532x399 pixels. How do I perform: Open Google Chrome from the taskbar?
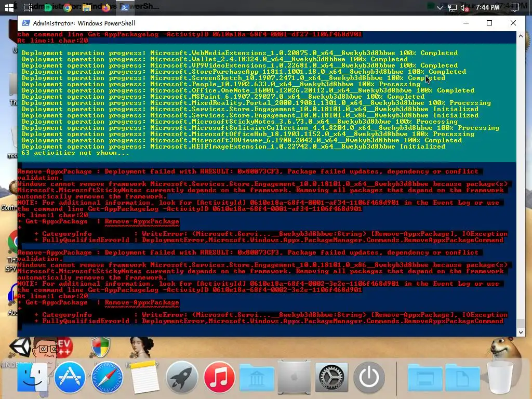tap(68, 7)
